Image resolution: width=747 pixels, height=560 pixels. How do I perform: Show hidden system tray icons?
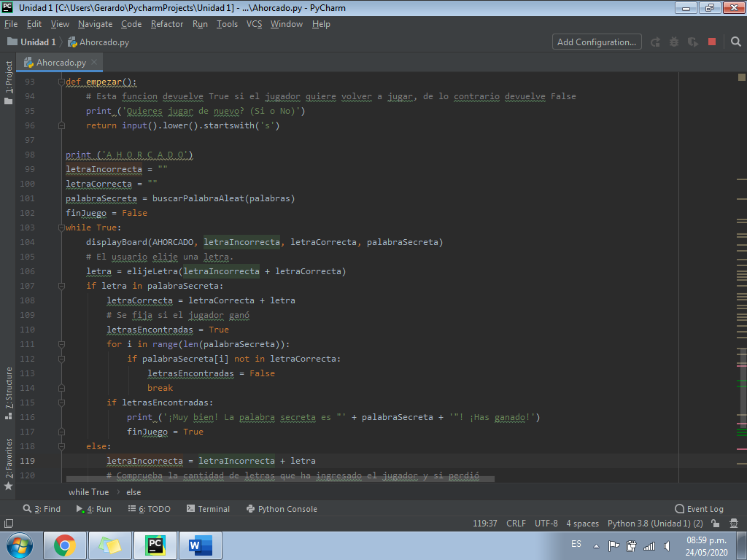point(595,546)
